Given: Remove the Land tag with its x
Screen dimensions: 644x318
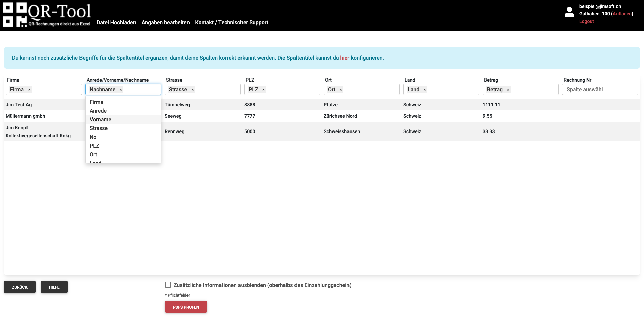Looking at the screenshot, I should point(425,90).
